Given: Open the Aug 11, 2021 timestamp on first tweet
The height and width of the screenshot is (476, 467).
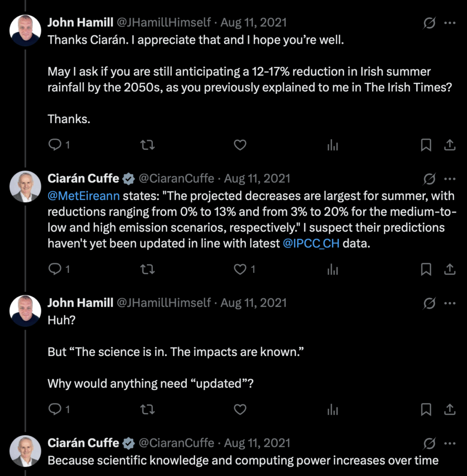Looking at the screenshot, I should point(253,23).
